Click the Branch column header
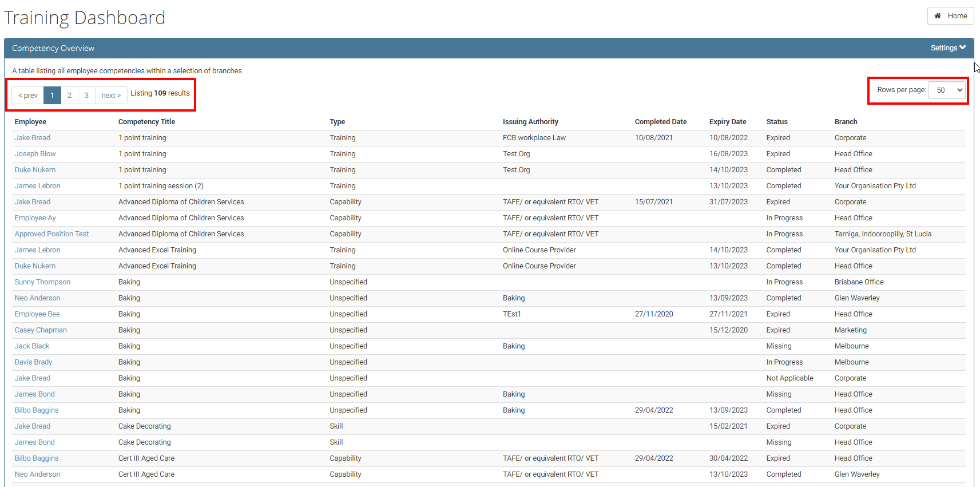The height and width of the screenshot is (487, 980). pyautogui.click(x=846, y=122)
